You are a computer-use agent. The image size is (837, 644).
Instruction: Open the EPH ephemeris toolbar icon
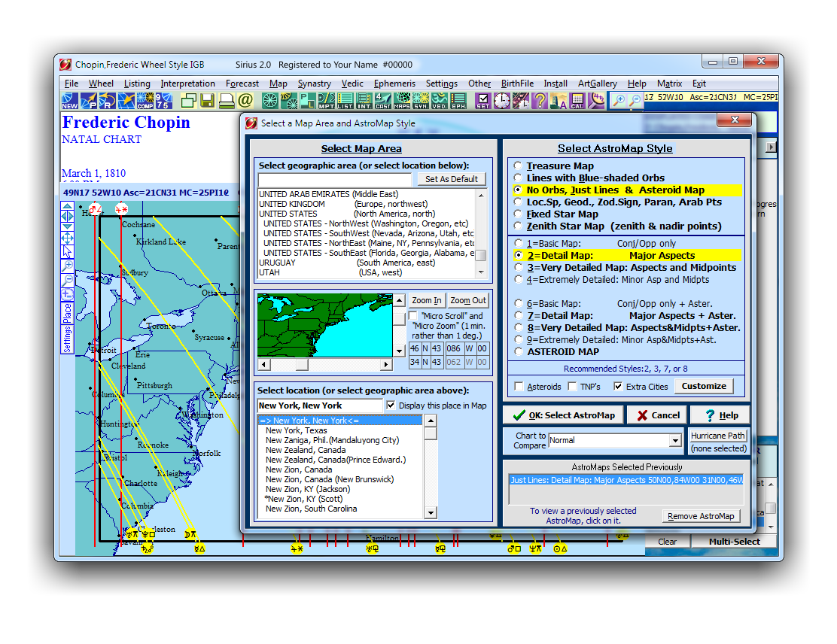(x=458, y=101)
